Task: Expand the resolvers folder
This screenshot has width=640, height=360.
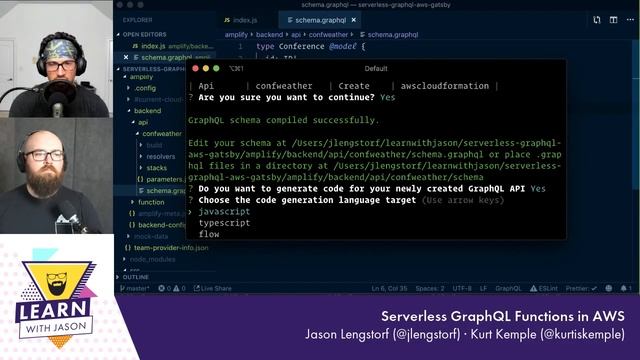Action: click(160, 157)
